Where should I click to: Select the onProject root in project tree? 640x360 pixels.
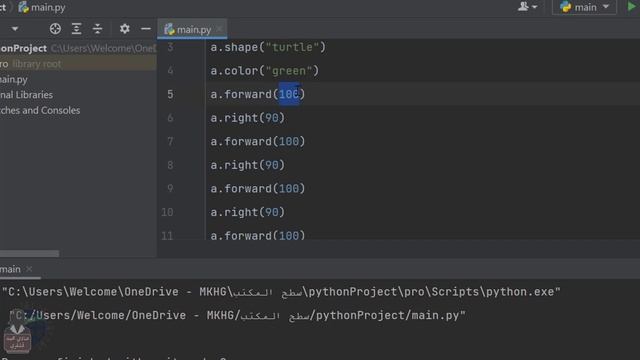(78, 48)
